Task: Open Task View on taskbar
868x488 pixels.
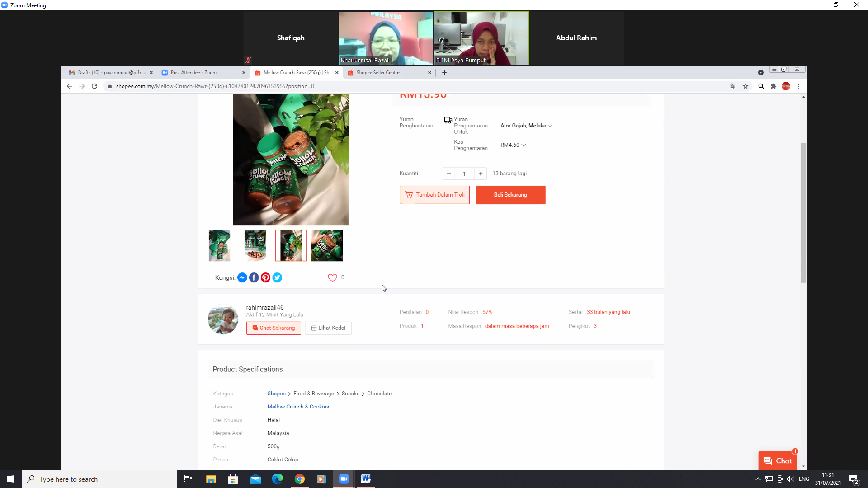Action: click(x=188, y=479)
